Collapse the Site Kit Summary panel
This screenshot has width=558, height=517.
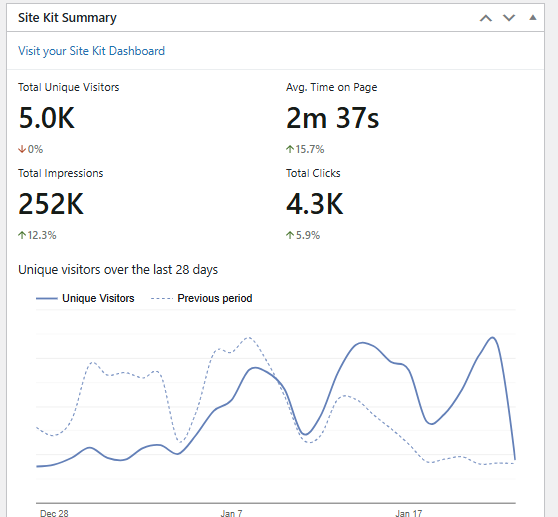533,17
